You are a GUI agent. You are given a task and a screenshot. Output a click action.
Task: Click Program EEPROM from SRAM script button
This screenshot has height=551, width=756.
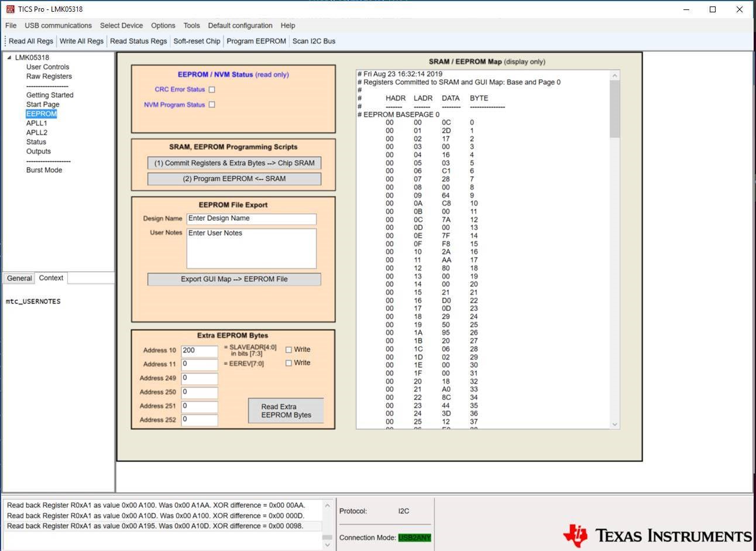pyautogui.click(x=234, y=179)
